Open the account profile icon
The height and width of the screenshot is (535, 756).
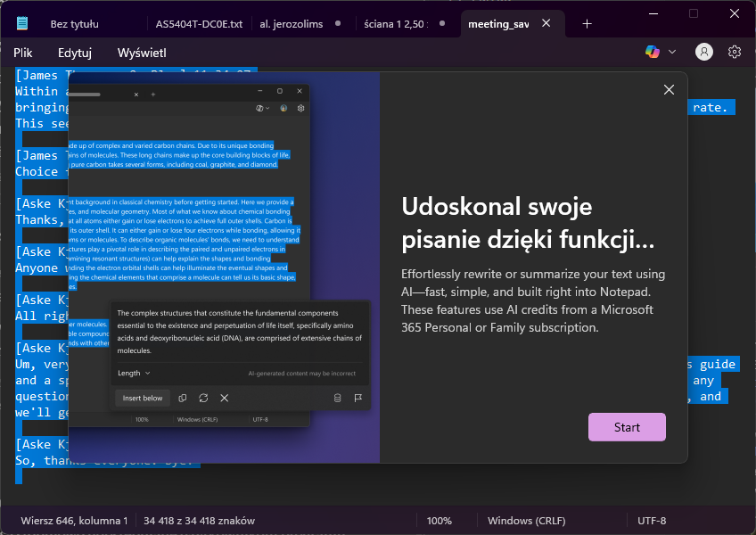pos(703,52)
